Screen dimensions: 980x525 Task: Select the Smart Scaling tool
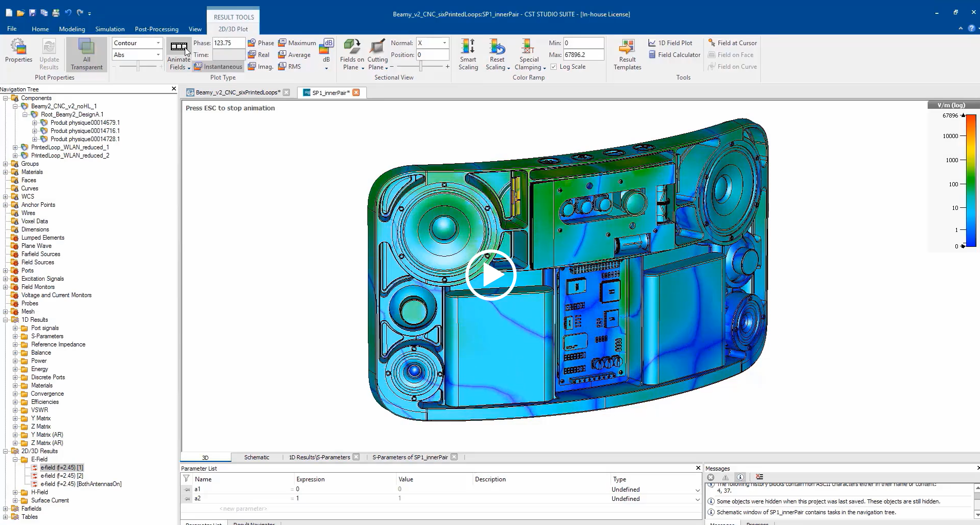(468, 53)
